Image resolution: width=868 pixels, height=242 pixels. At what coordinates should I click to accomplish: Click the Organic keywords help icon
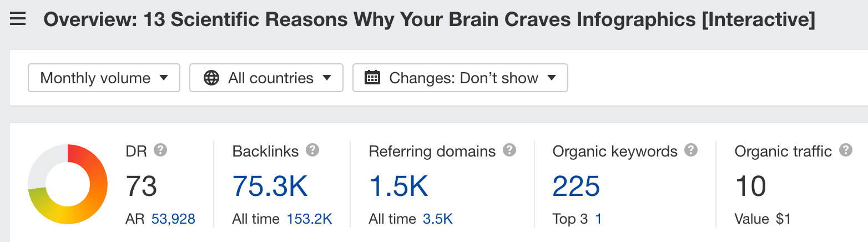point(691,150)
